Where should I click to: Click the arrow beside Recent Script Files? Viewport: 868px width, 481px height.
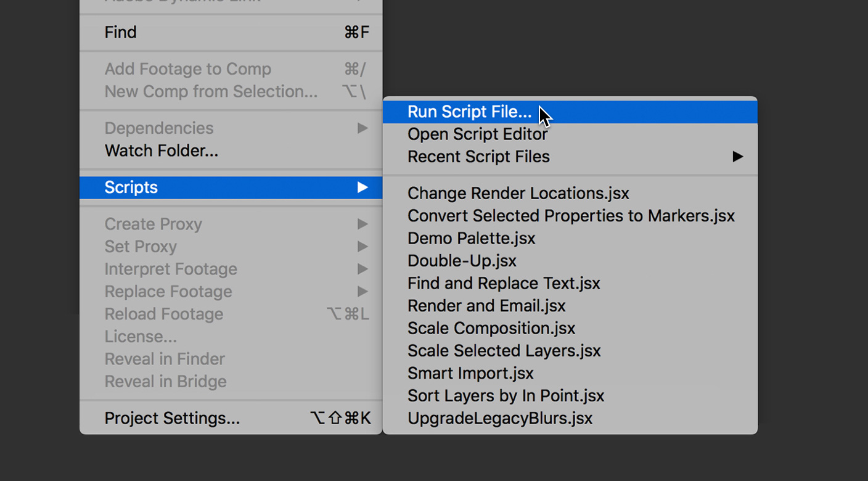(737, 157)
